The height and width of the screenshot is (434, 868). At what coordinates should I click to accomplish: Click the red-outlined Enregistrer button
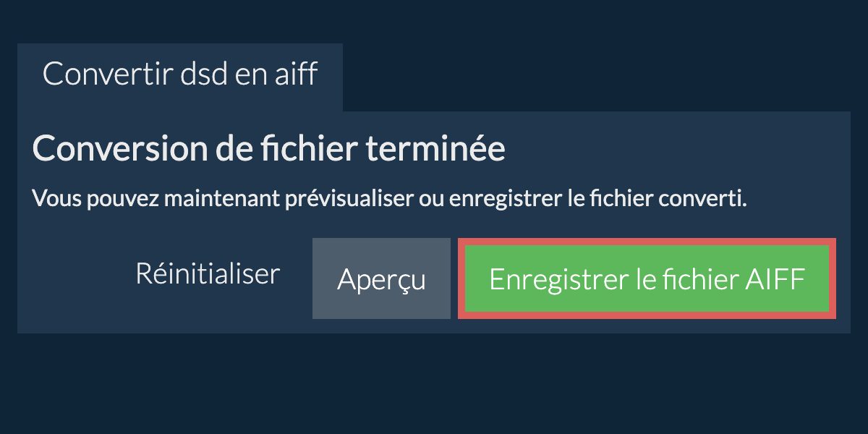647,279
